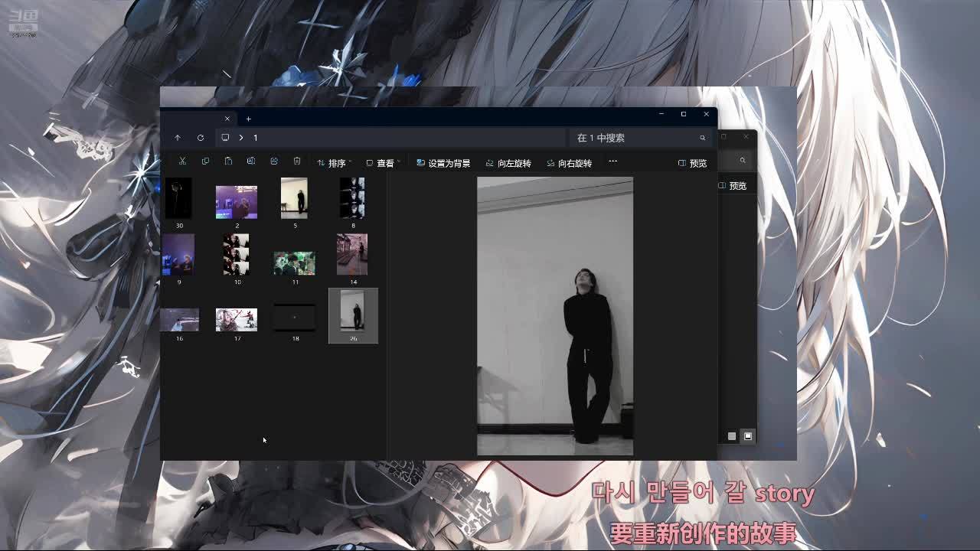Image resolution: width=980 pixels, height=551 pixels.
Task: Click folder name 1 in the address bar
Action: click(256, 138)
